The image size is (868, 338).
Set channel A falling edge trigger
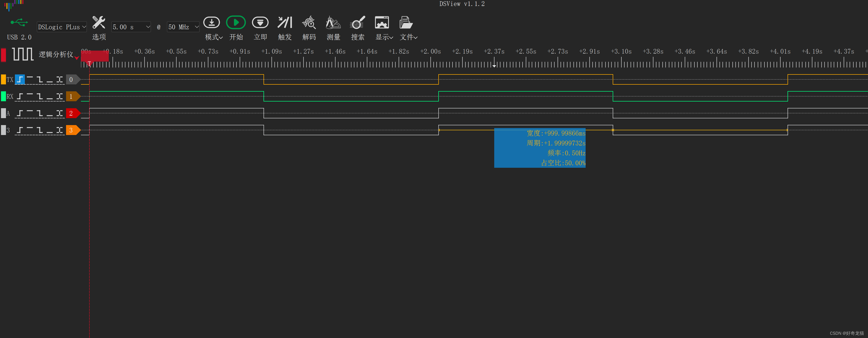[40, 113]
